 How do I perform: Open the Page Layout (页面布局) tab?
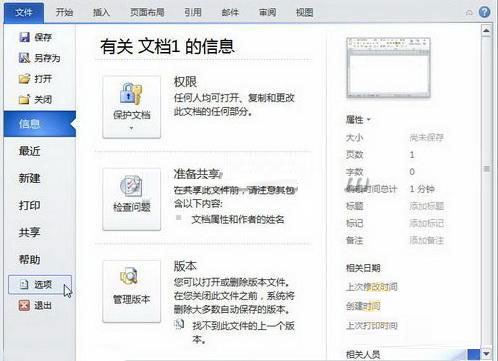click(147, 12)
